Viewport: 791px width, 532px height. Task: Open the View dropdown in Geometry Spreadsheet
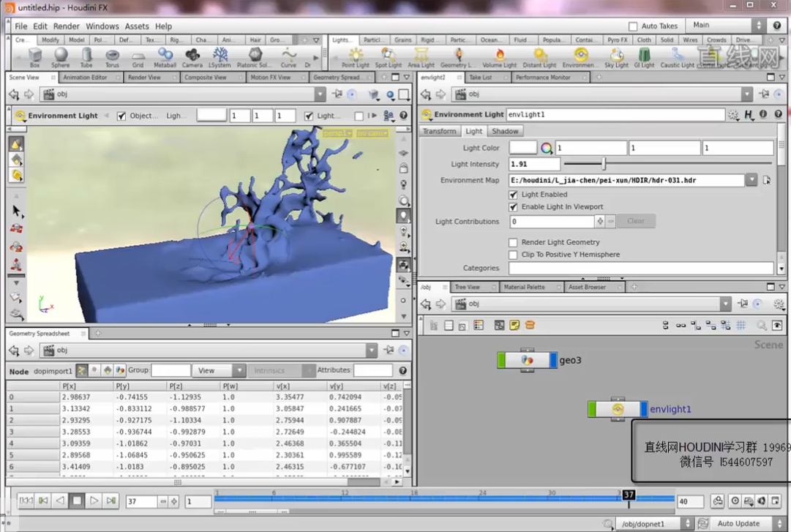[x=219, y=370]
